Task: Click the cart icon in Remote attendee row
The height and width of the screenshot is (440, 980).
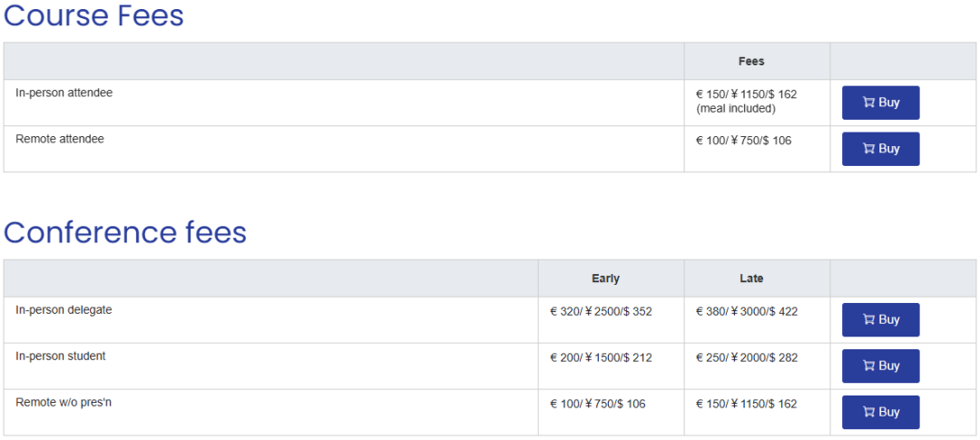Action: click(x=868, y=149)
